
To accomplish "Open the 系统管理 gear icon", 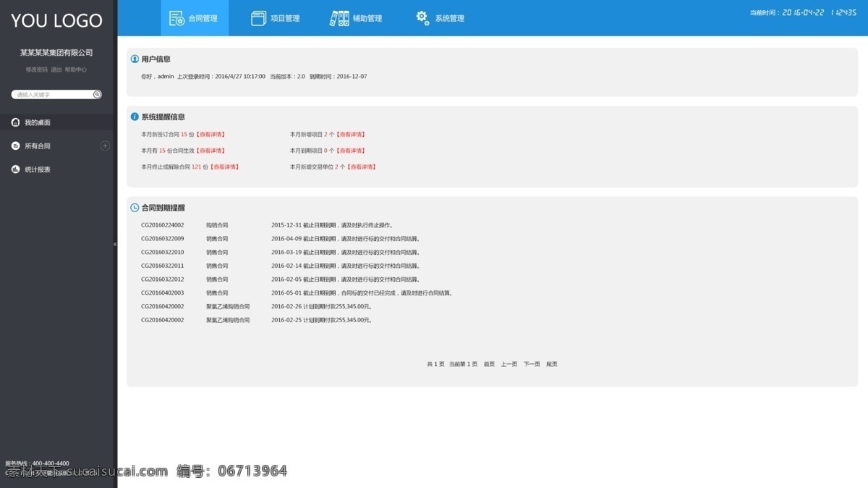I will click(422, 18).
